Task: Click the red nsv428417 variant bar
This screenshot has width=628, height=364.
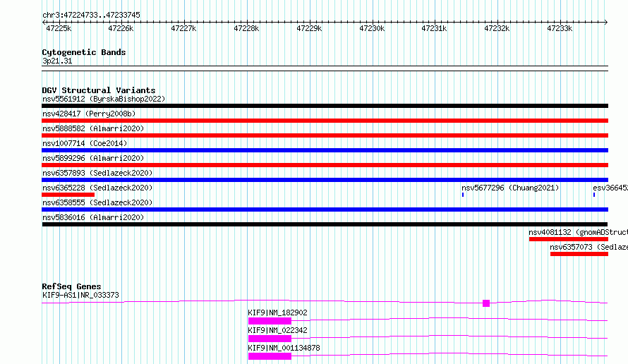Action: 325,121
